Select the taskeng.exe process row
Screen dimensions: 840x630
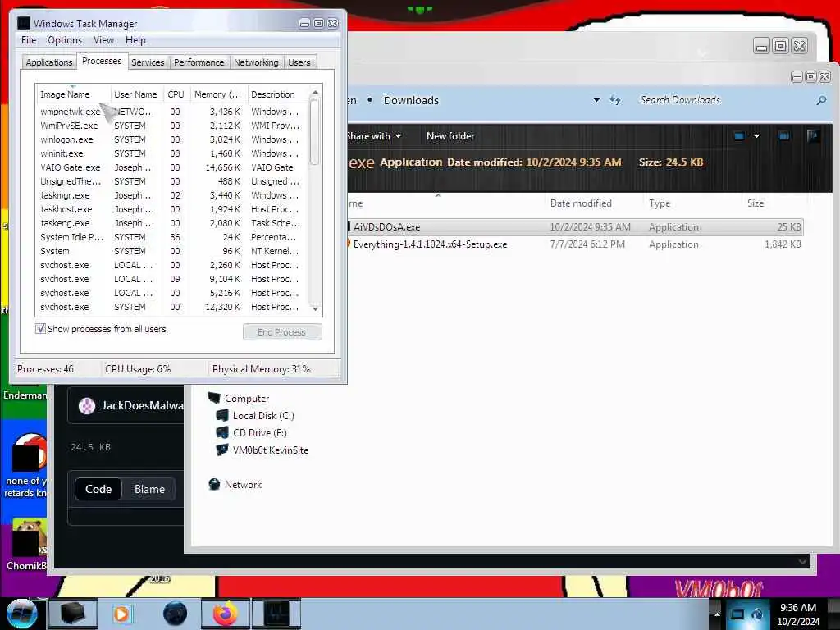172,223
